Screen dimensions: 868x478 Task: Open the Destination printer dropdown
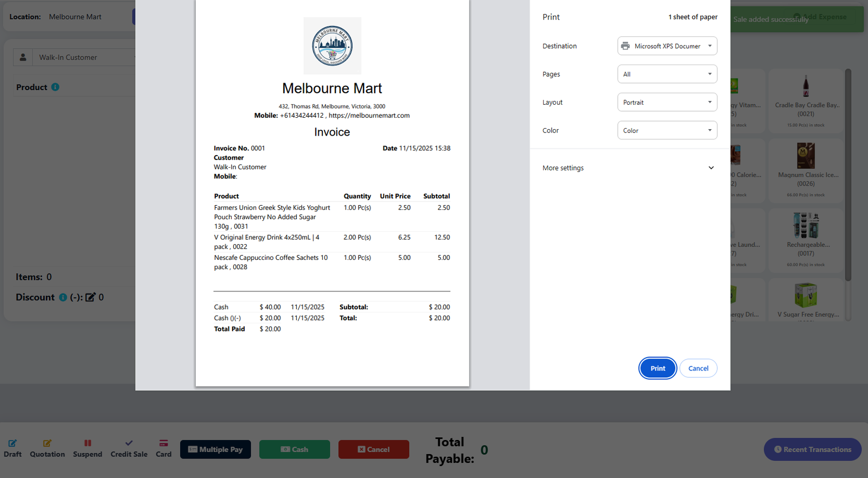point(667,46)
